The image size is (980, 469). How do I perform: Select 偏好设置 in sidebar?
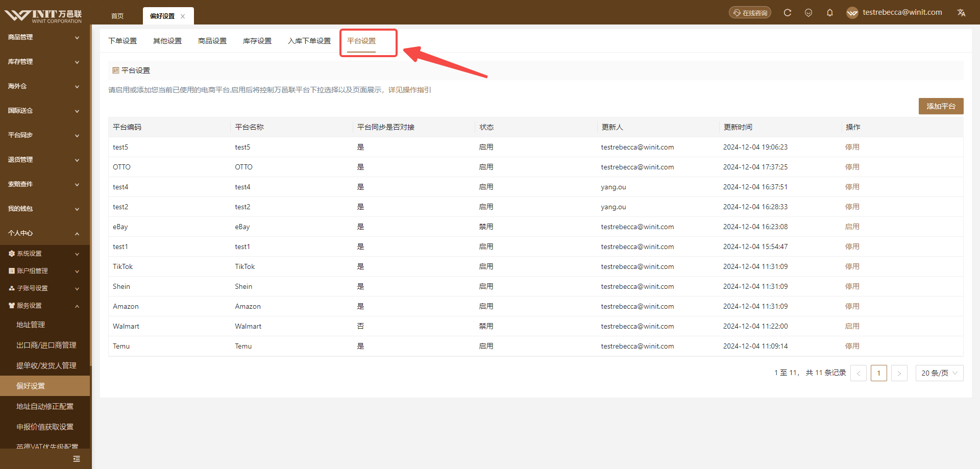45,386
